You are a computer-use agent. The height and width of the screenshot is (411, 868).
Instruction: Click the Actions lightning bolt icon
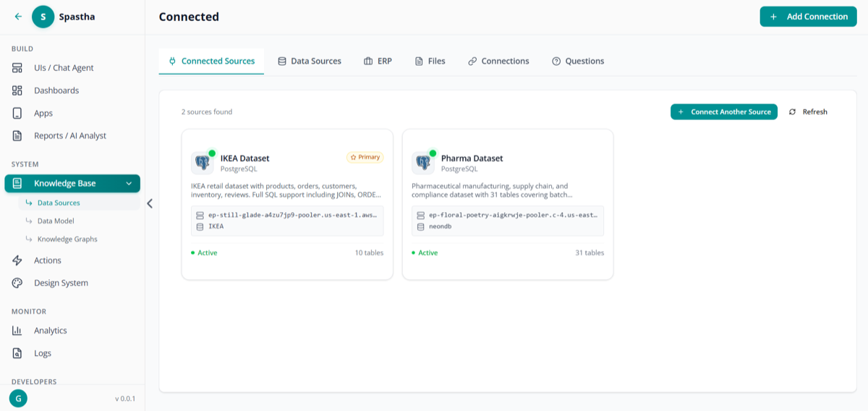(17, 260)
